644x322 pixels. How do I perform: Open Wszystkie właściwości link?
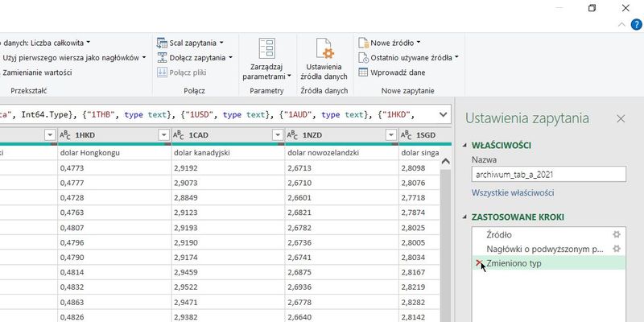pyautogui.click(x=512, y=193)
